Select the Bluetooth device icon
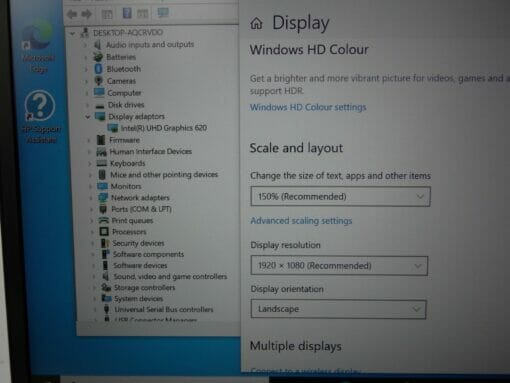 click(x=98, y=69)
